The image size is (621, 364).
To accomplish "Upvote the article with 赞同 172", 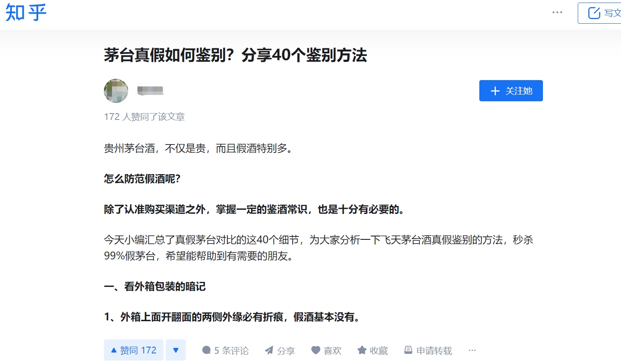I will click(133, 350).
